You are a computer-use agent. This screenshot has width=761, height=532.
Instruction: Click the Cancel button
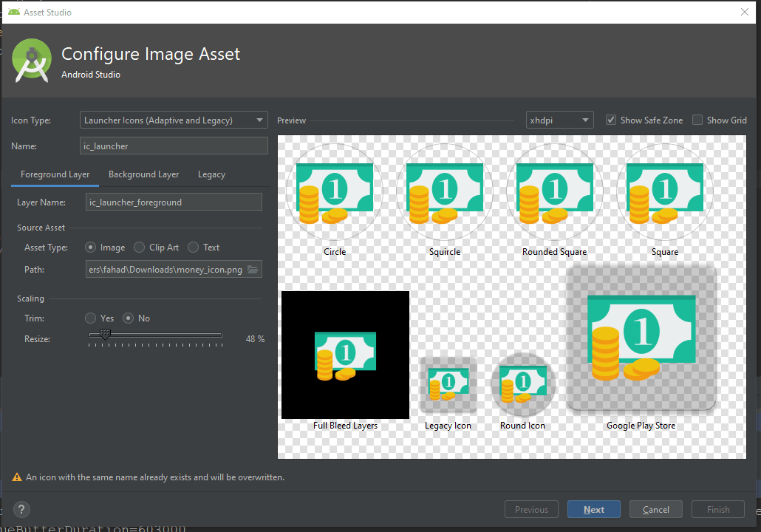655,509
